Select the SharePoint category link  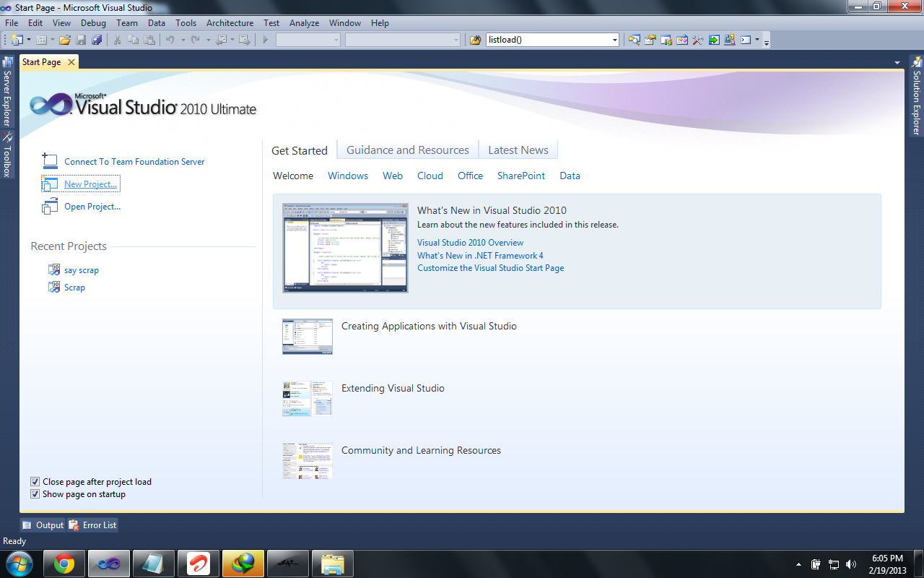coord(521,176)
